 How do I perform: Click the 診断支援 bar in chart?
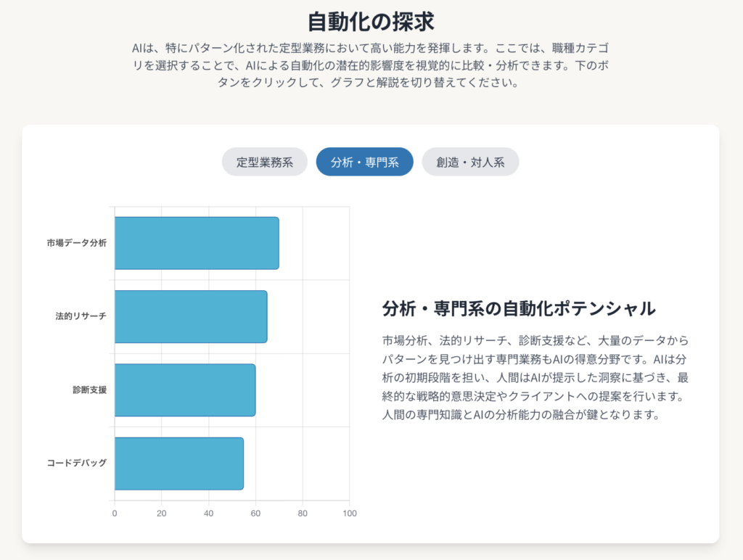pyautogui.click(x=185, y=390)
